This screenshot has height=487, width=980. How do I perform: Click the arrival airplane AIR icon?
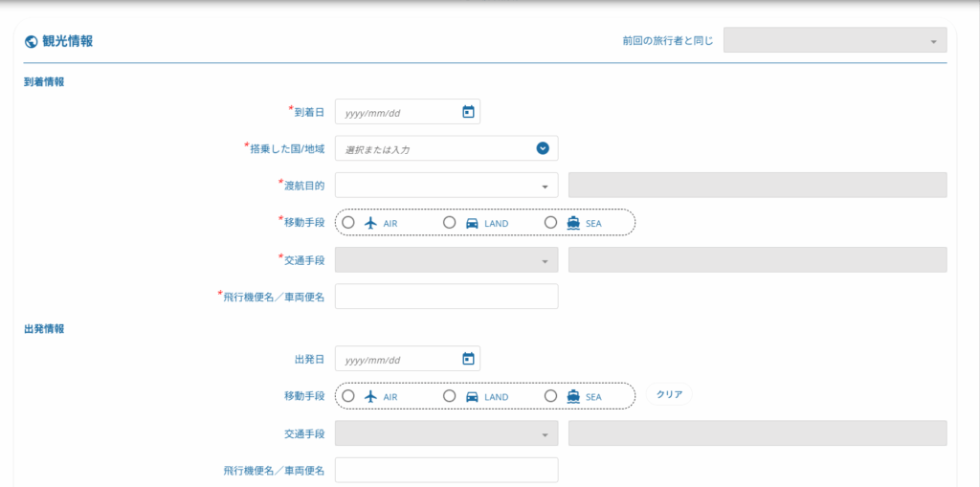coord(371,223)
